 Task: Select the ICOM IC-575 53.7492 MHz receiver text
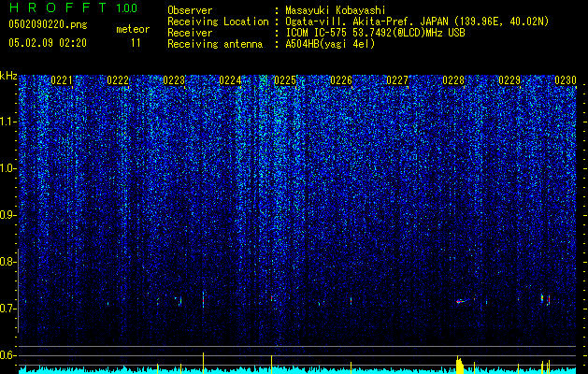(375, 33)
